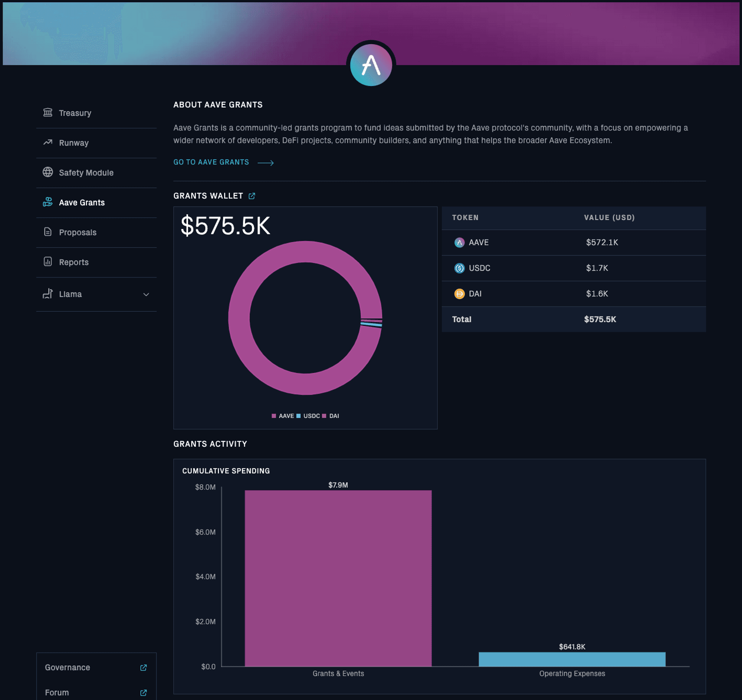Click the arrow next to Go To Aave Grants
The image size is (742, 700).
coord(266,163)
